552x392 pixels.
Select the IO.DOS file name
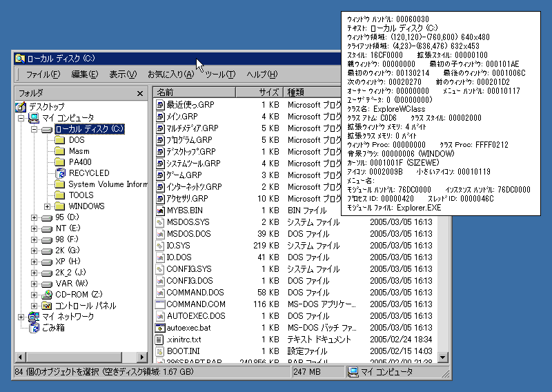pyautogui.click(x=179, y=257)
